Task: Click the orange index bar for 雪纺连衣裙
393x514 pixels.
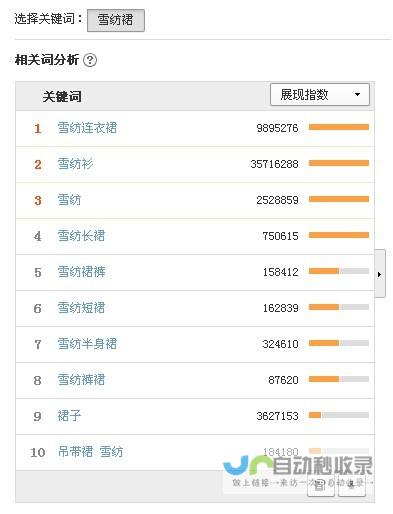Action: coord(339,127)
